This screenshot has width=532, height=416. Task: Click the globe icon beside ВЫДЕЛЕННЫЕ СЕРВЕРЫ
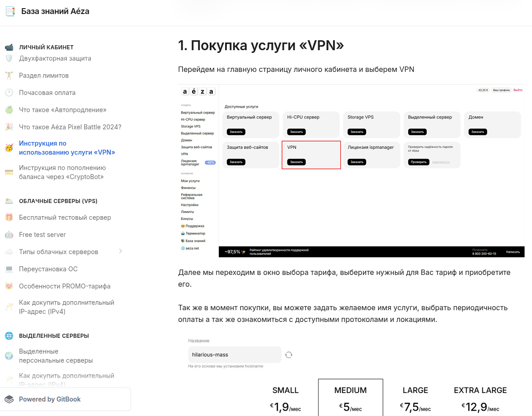tap(9, 336)
